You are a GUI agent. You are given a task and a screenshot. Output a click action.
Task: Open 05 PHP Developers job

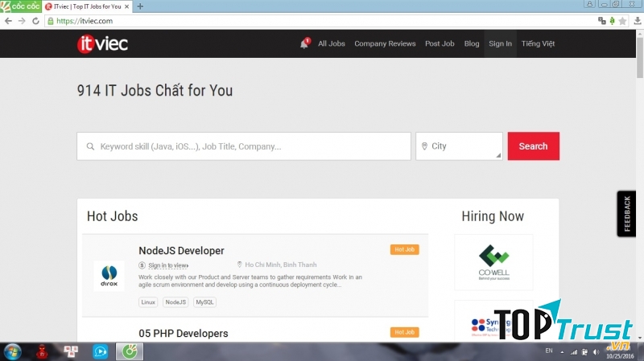click(184, 334)
